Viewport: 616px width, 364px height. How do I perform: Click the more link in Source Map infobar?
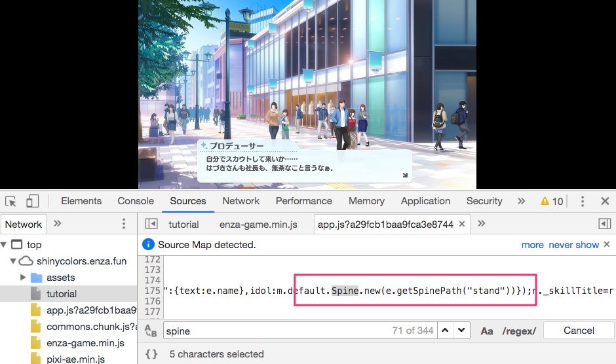point(532,245)
